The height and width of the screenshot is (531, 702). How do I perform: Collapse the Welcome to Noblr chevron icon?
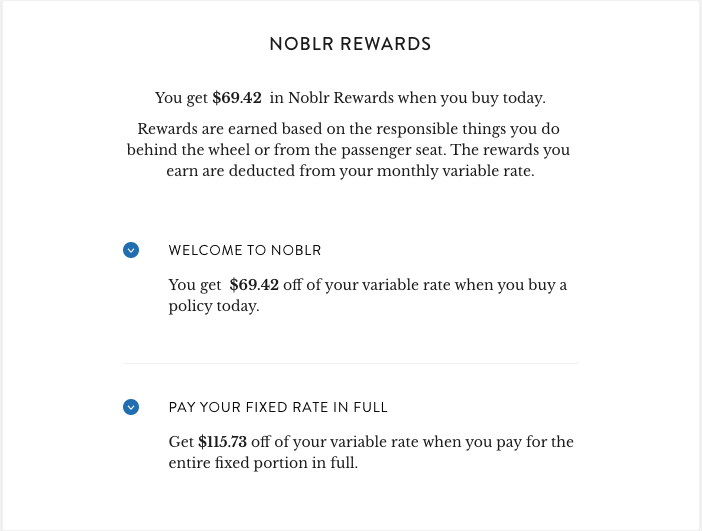(131, 250)
